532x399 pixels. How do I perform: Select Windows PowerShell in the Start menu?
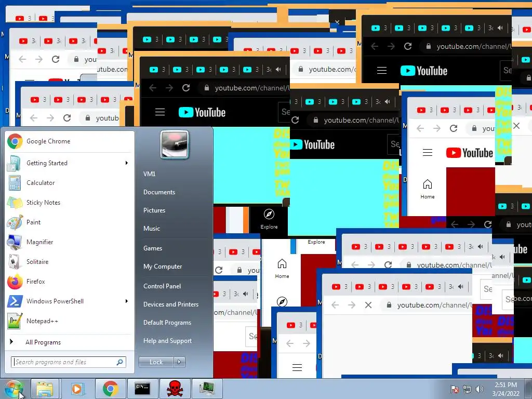click(70, 301)
